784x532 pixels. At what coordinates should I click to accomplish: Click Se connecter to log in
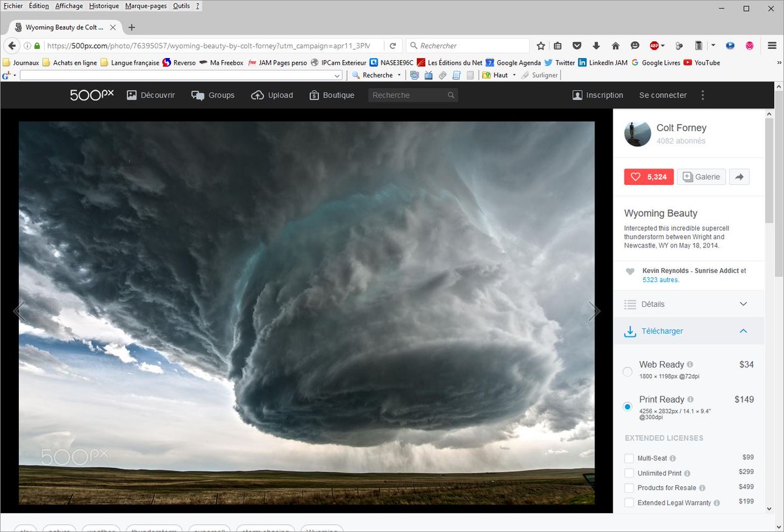662,95
